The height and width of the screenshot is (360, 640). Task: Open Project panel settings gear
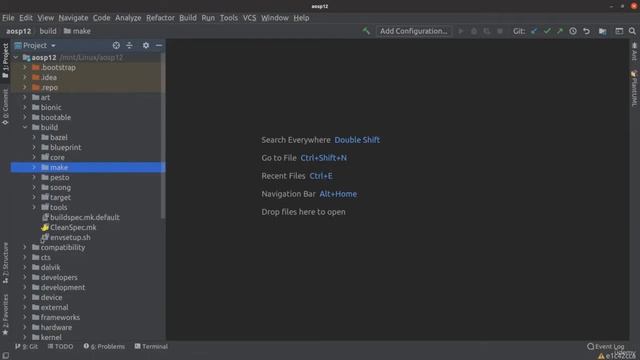[x=146, y=45]
